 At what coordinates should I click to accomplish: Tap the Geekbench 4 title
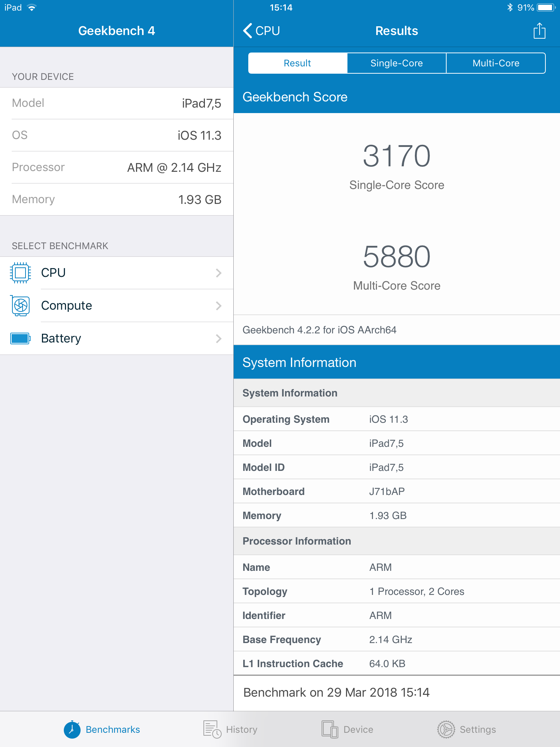pos(117,31)
